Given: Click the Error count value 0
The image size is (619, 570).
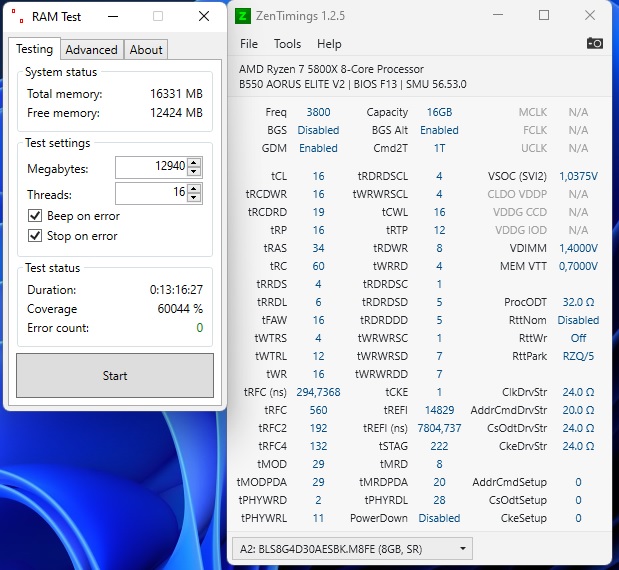Looking at the screenshot, I should coord(200,328).
